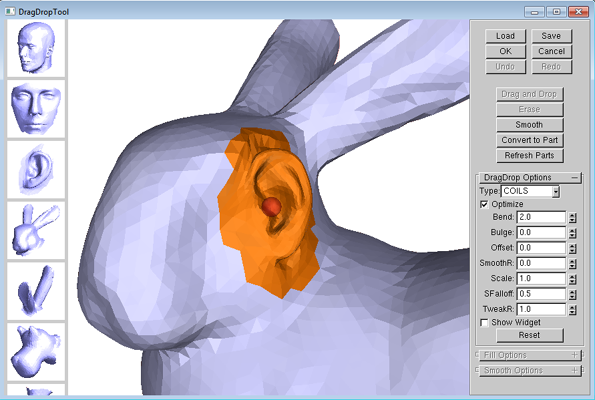Adjust the TweakR stepper arrows
Viewport: 595px width, 400px height.
[x=573, y=310]
